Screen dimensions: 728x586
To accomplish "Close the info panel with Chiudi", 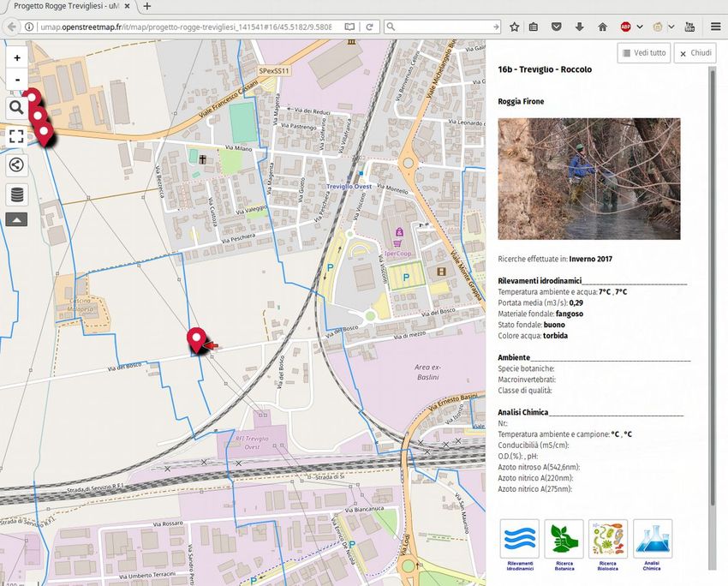I will (695, 53).
